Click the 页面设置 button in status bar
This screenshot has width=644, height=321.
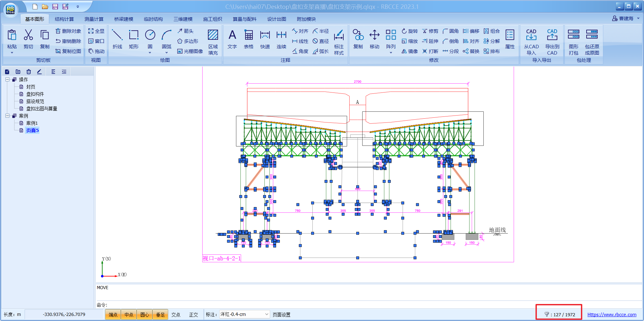coord(281,315)
